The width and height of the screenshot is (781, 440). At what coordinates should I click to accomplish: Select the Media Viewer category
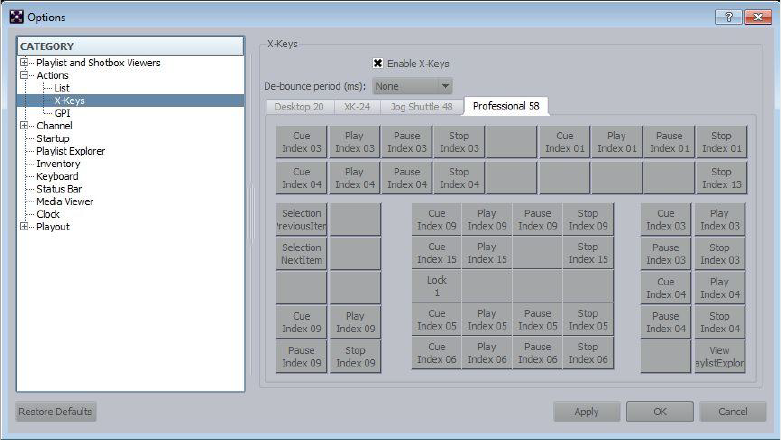(x=65, y=201)
